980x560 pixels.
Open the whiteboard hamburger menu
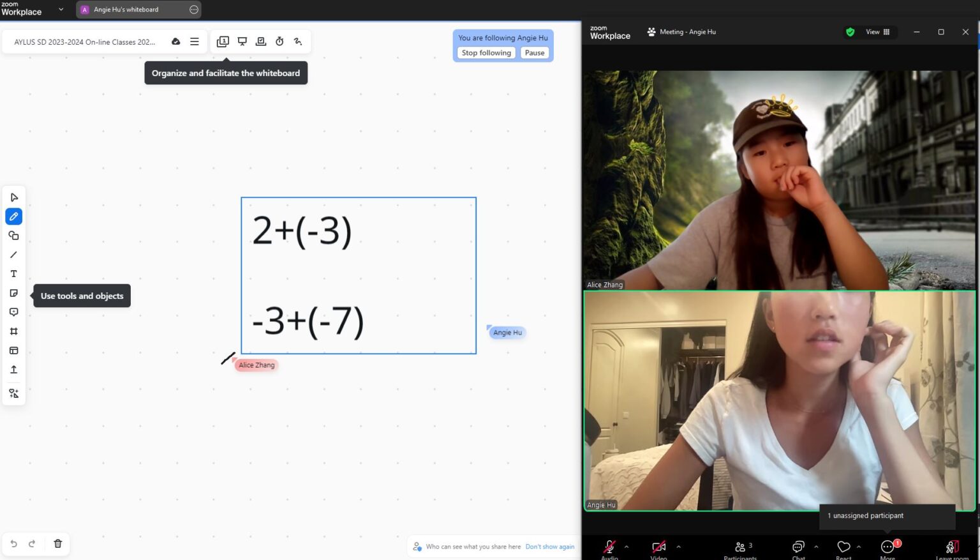pos(195,42)
